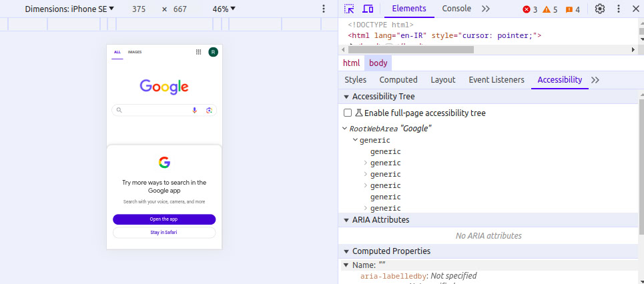This screenshot has height=284, width=644.
Task: Open DevTools settings gear
Action: click(600, 9)
